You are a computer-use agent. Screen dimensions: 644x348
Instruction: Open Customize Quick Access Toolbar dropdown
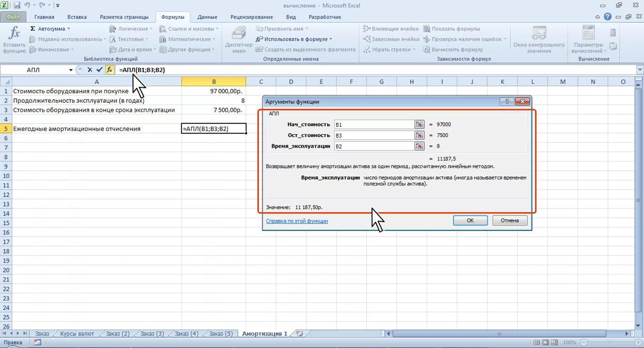58,6
